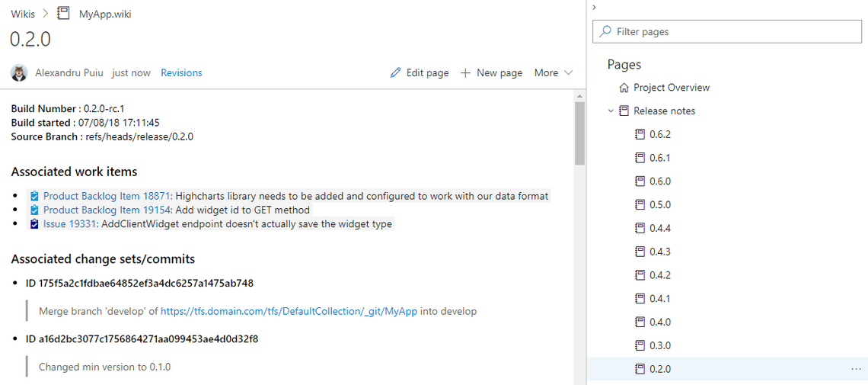Image resolution: width=868 pixels, height=385 pixels.
Task: Click the page icon next to 0.6.0
Action: tap(640, 181)
